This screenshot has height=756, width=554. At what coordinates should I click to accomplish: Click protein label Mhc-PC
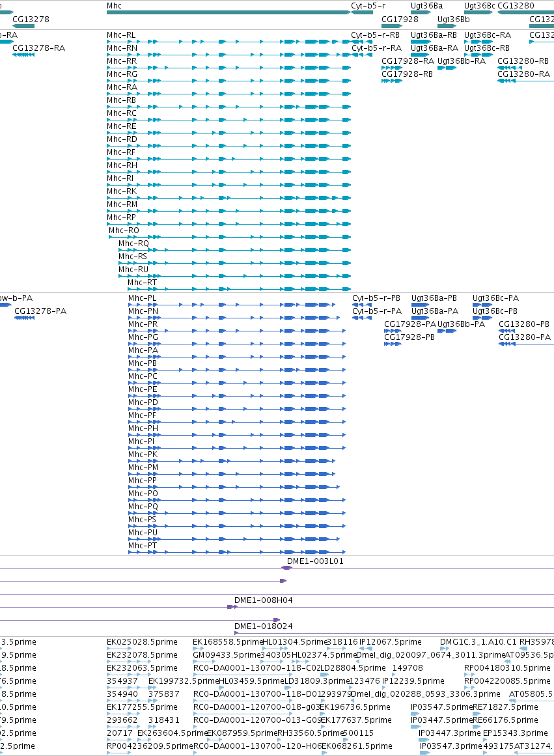pos(143,376)
